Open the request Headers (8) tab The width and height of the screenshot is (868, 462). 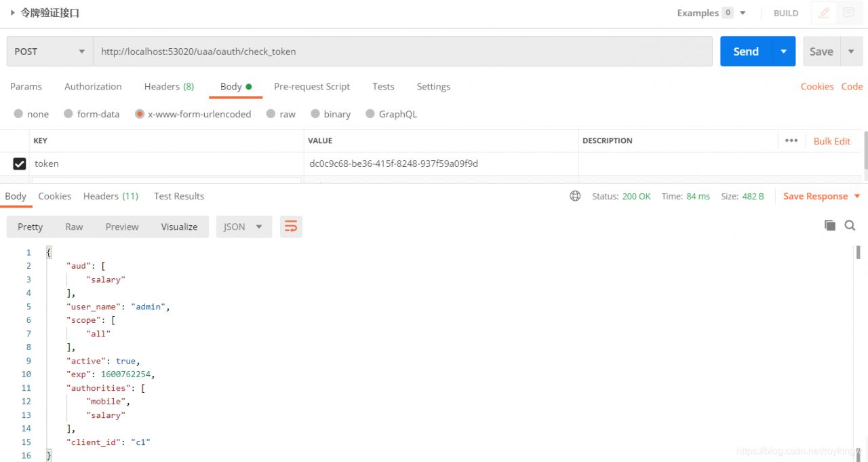[169, 87]
